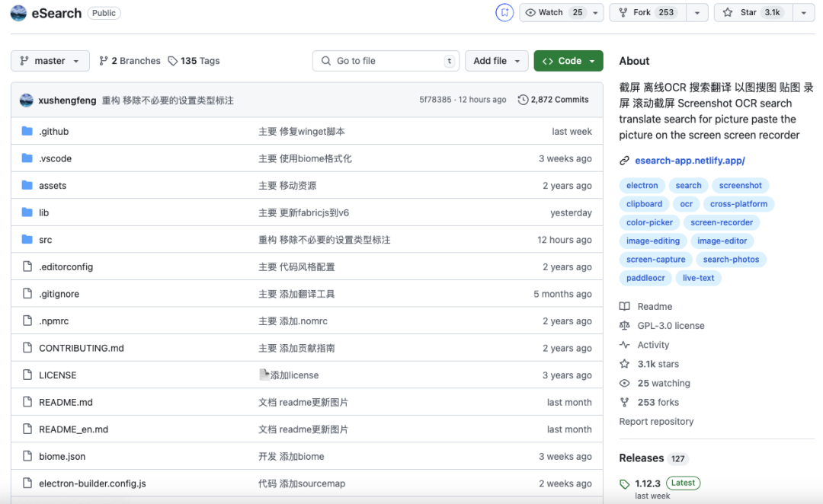Screen dimensions: 823x504
Task: Click the scale icon next to GPL-3.0 license
Action: tap(625, 326)
